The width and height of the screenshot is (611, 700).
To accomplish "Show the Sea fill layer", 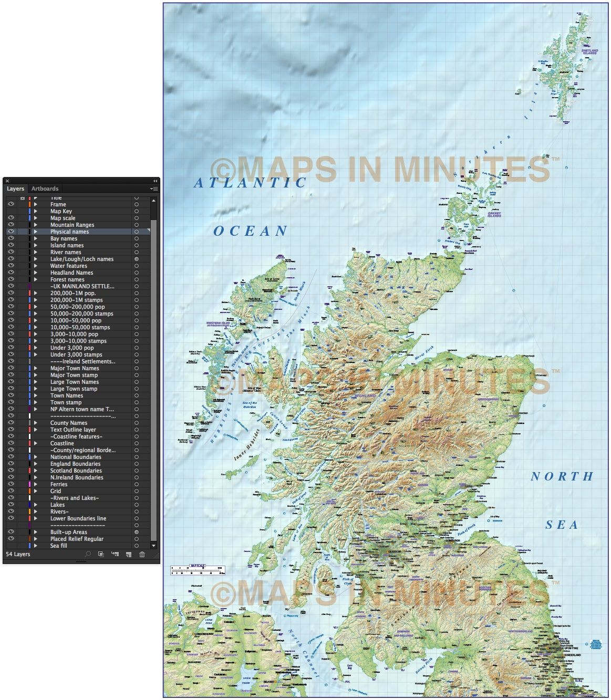I will [x=11, y=546].
